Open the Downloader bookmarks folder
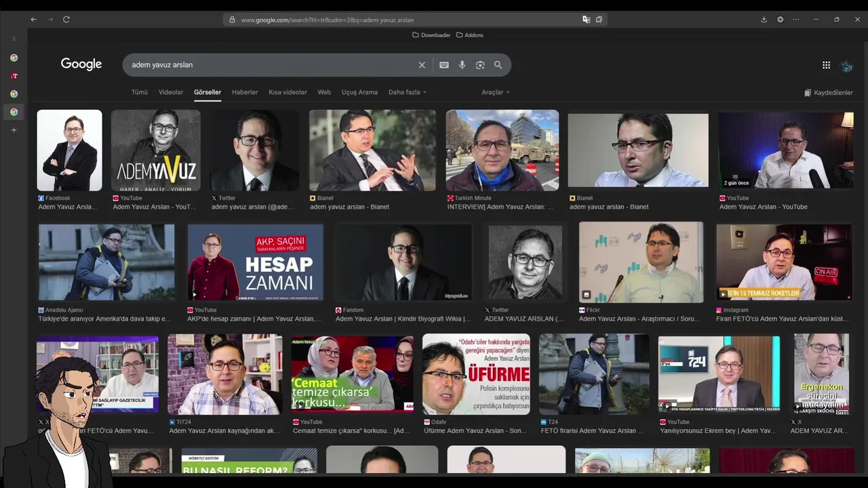Image resolution: width=868 pixels, height=488 pixels. (431, 35)
